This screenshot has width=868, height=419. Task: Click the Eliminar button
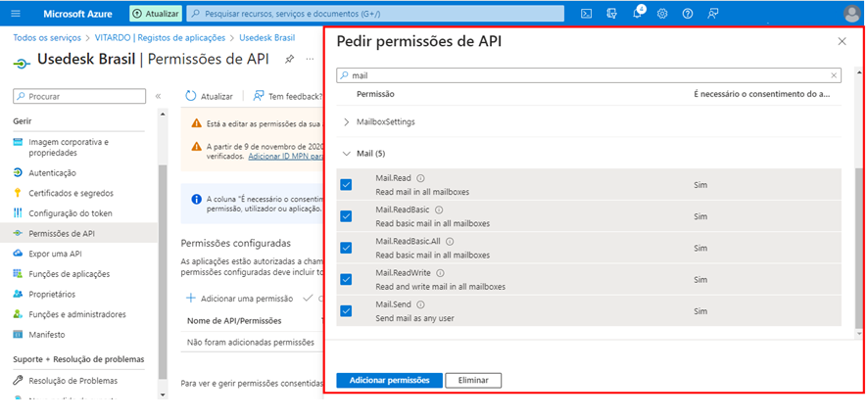pyautogui.click(x=473, y=380)
